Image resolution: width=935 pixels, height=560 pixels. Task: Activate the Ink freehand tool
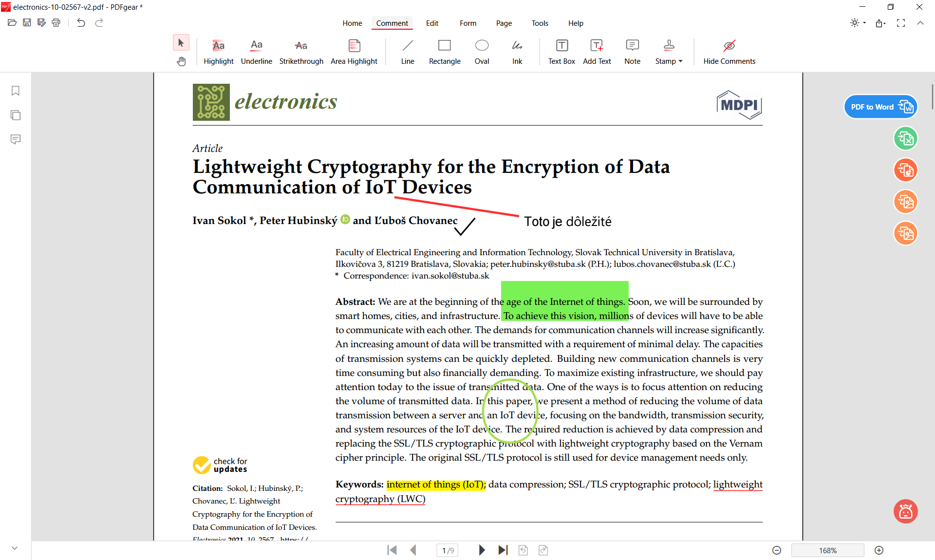pos(517,52)
